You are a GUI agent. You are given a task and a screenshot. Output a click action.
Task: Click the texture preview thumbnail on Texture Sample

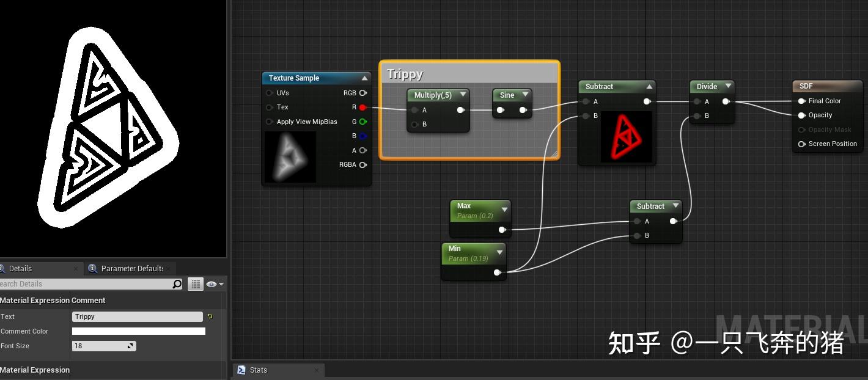coord(290,157)
